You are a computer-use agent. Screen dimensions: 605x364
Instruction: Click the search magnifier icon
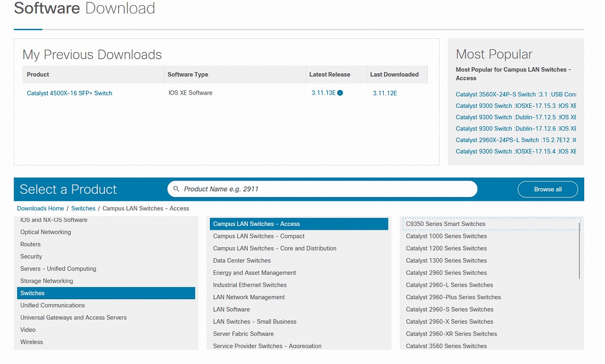coord(176,189)
